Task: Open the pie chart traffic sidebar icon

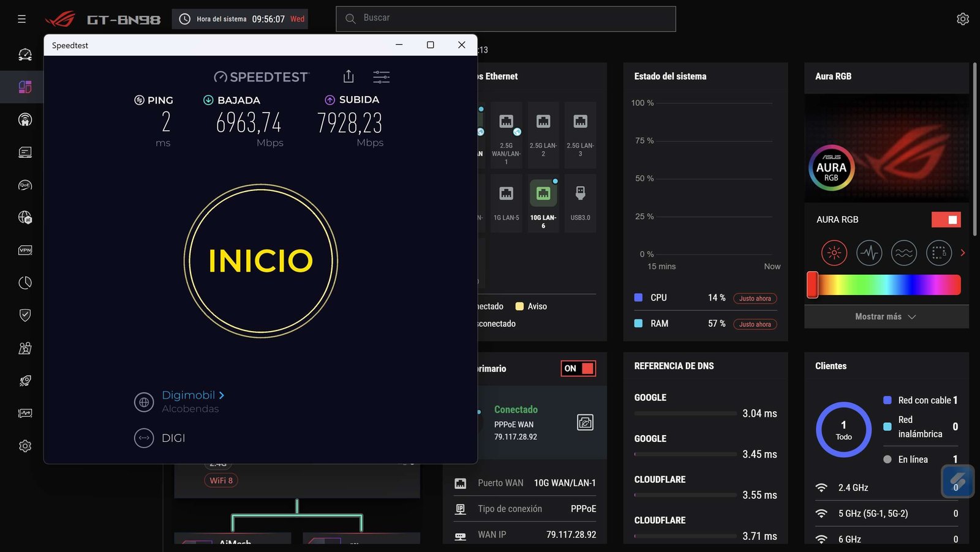Action: tap(25, 283)
